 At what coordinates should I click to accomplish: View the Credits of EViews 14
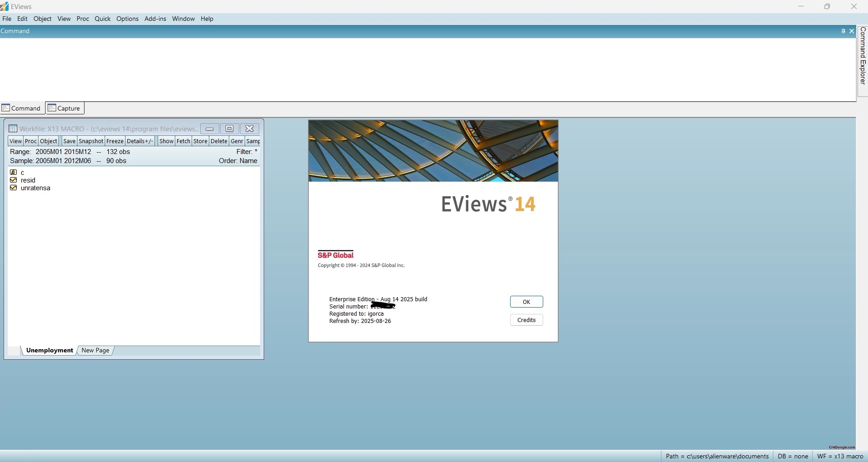pyautogui.click(x=526, y=320)
